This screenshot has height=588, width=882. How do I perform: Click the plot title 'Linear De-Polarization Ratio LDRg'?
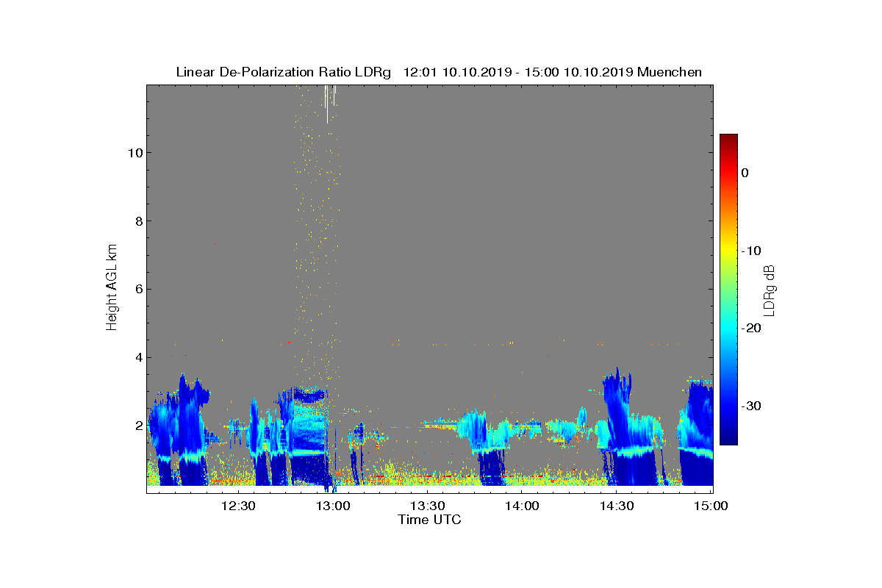pyautogui.click(x=284, y=72)
